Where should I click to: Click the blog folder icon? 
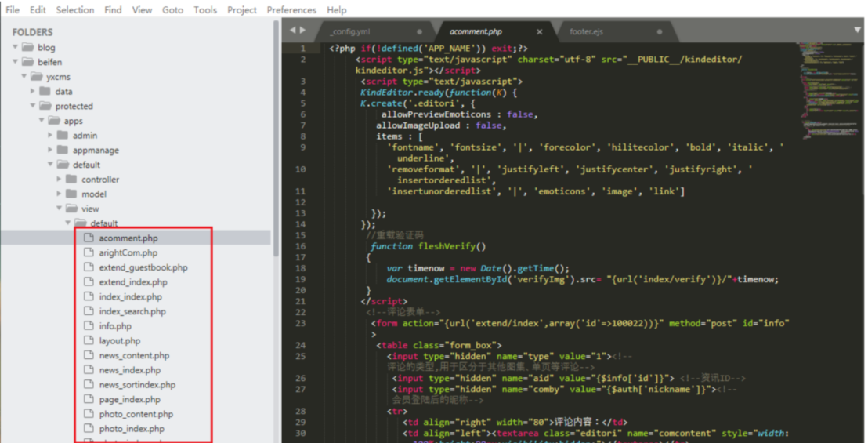point(27,47)
